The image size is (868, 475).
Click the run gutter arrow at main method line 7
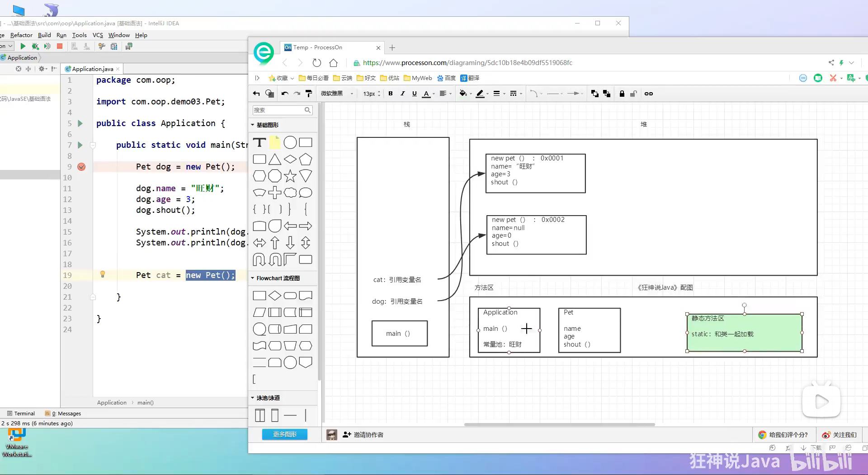coord(80,145)
